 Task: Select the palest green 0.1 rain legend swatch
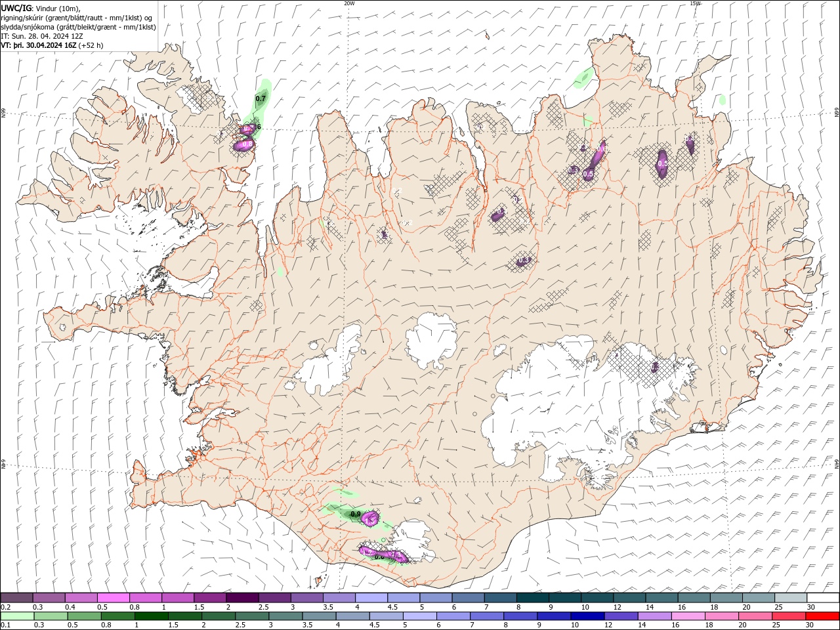click(17, 616)
